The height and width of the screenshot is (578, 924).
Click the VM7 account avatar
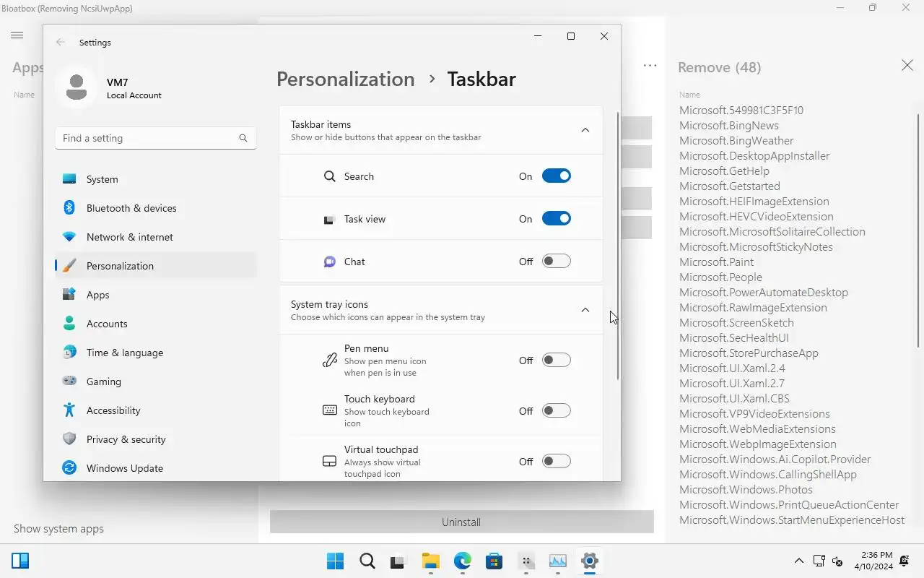pos(77,87)
